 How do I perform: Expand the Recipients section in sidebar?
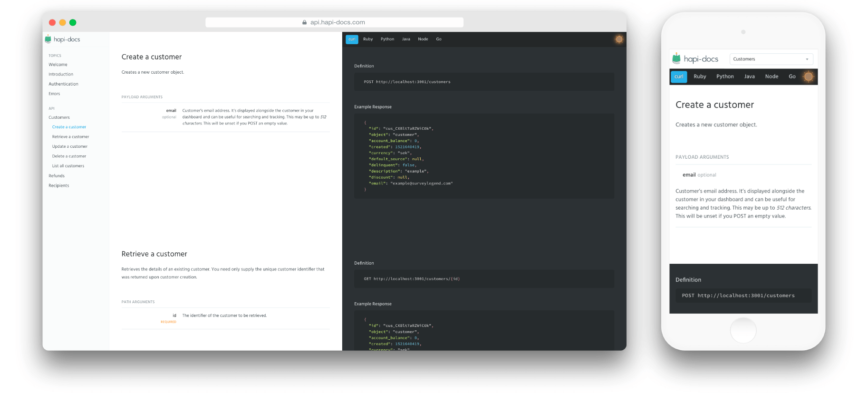pos(59,186)
